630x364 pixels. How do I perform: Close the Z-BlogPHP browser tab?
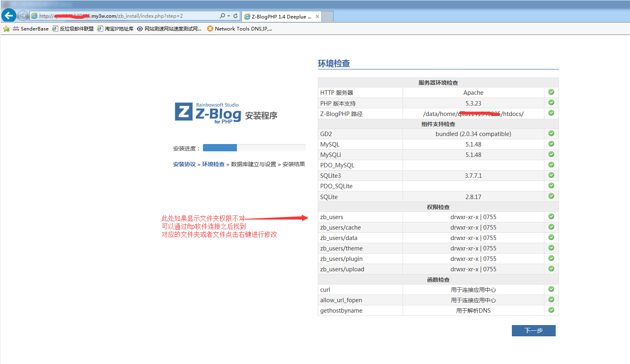pyautogui.click(x=317, y=16)
